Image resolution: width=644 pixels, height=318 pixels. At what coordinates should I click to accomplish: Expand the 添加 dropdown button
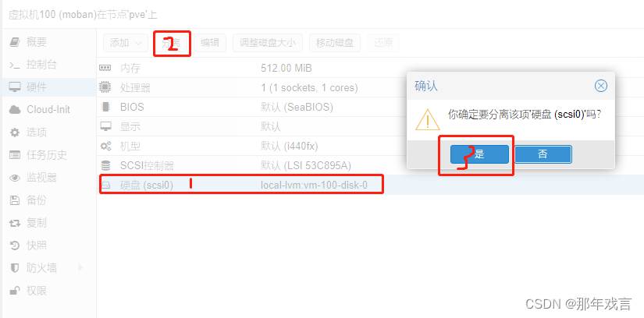[125, 43]
